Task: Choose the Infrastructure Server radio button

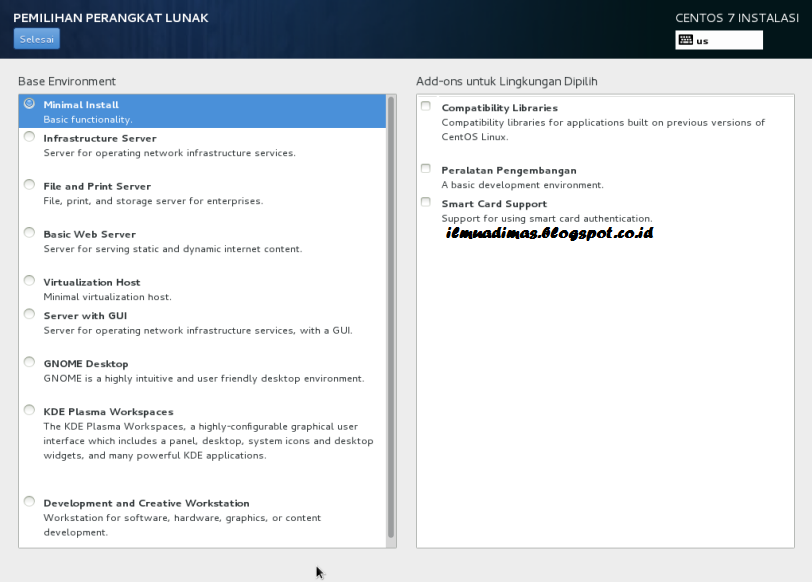Action: [x=30, y=137]
